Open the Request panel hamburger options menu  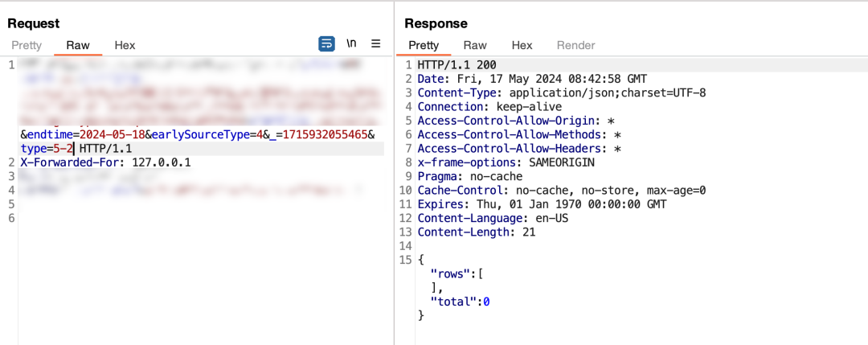(375, 44)
